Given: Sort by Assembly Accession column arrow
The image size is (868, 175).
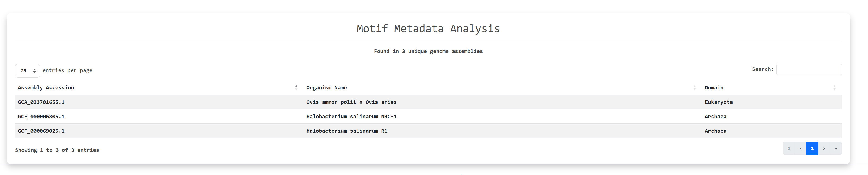Looking at the screenshot, I should click(296, 87).
